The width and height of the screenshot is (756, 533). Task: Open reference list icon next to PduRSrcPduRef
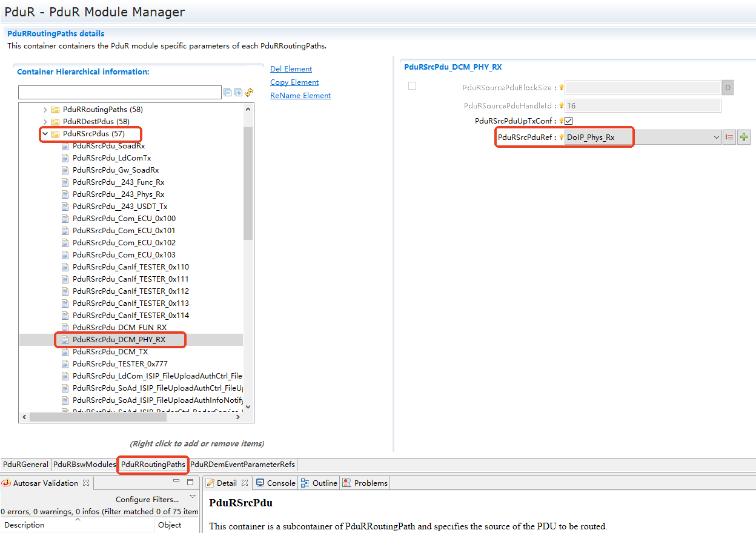tap(729, 137)
